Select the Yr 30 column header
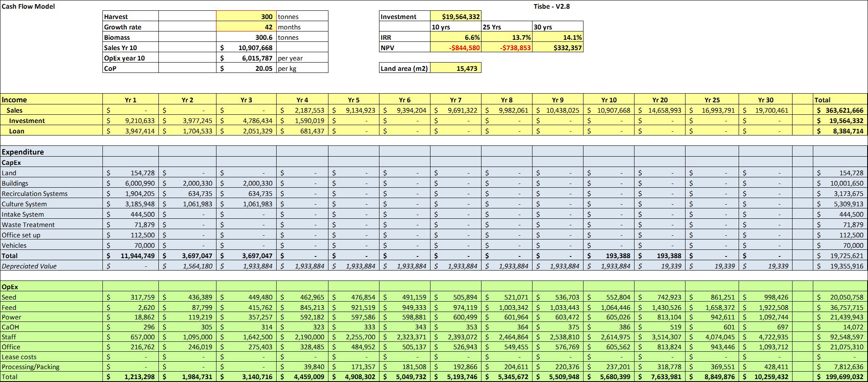This screenshot has height=382, width=868. point(766,99)
